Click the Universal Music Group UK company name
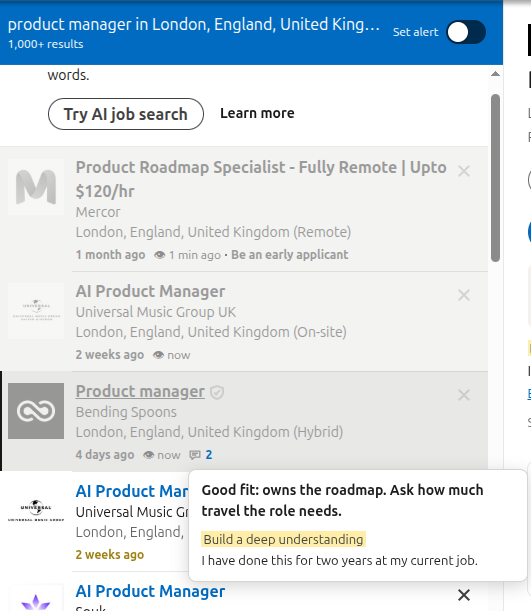The image size is (531, 611). pyautogui.click(x=156, y=312)
